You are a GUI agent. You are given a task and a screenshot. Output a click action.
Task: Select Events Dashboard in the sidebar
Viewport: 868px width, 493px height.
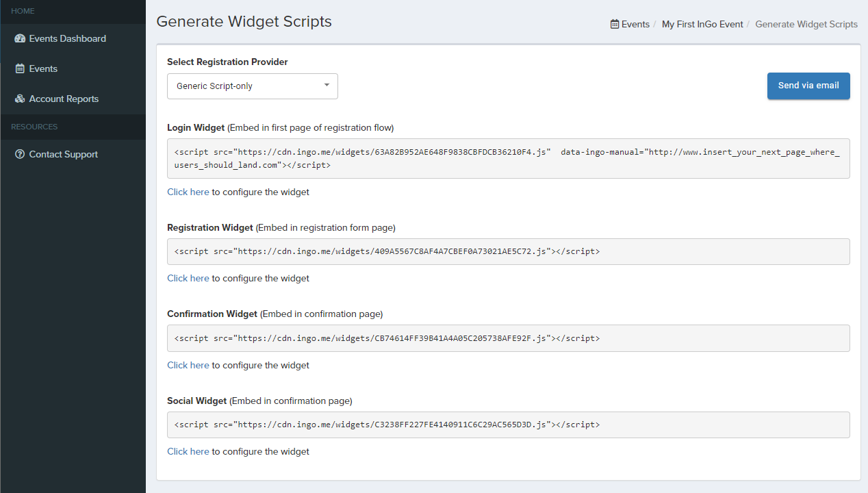click(66, 38)
